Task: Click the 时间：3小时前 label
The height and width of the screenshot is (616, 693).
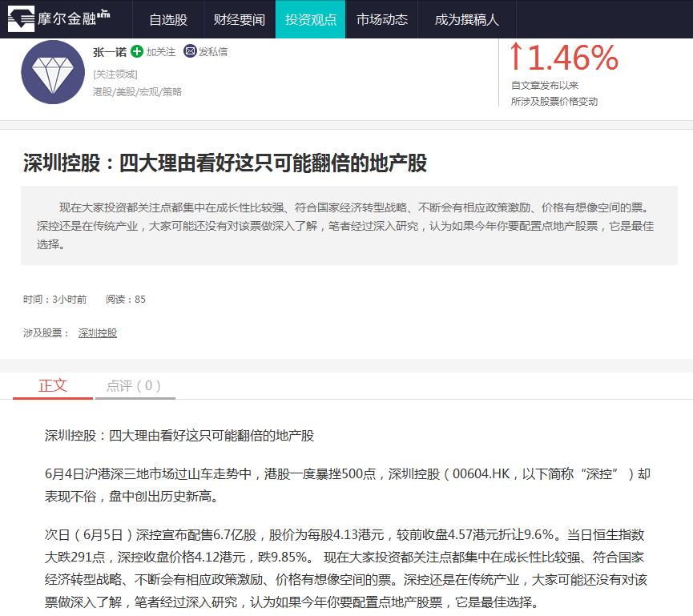Action: (54, 300)
